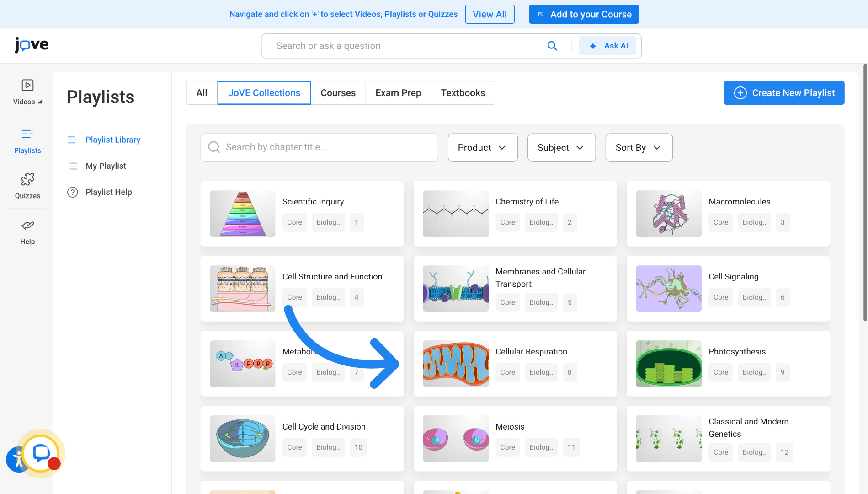Viewport: 868px width, 494px height.
Task: Open the Metabolism ATP thumbnail
Action: [243, 364]
